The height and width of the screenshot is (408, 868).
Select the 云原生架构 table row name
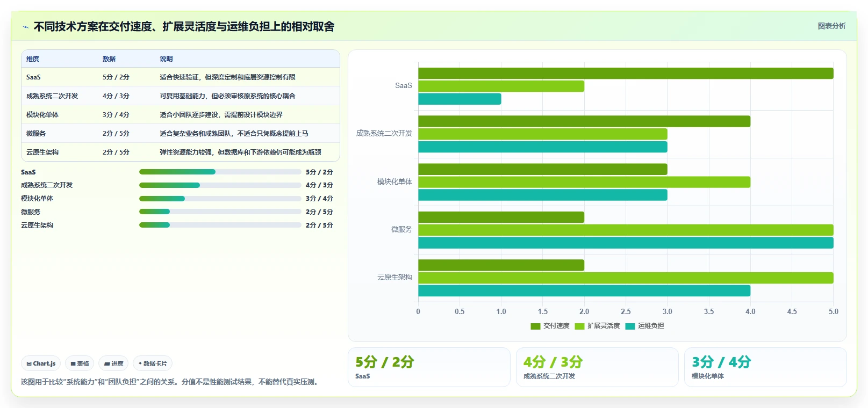click(x=42, y=152)
